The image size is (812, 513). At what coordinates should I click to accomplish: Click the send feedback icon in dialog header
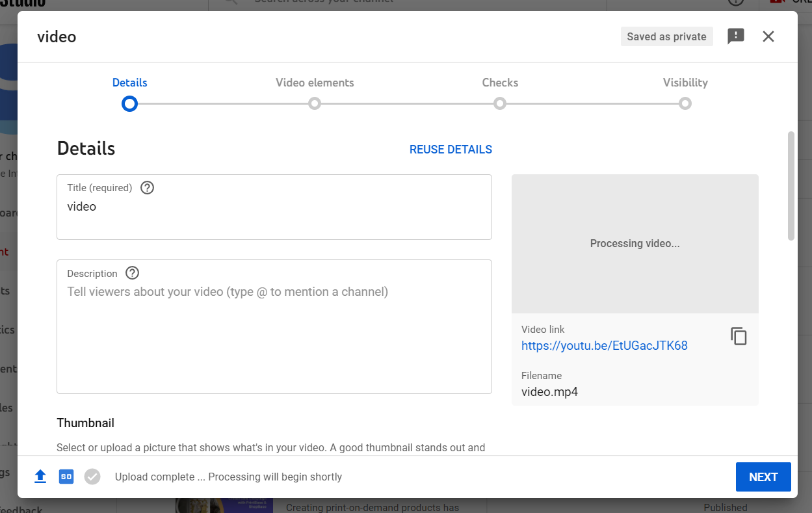click(x=735, y=36)
